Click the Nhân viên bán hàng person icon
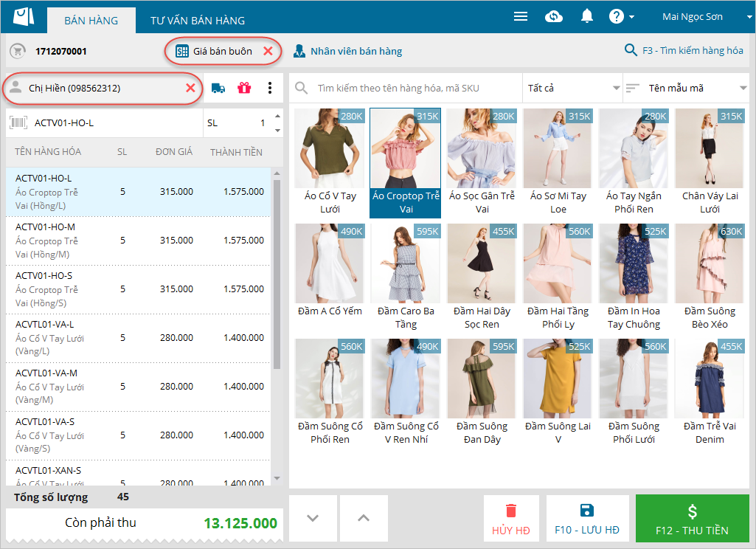Viewport: 756px width, 549px height. coord(299,51)
